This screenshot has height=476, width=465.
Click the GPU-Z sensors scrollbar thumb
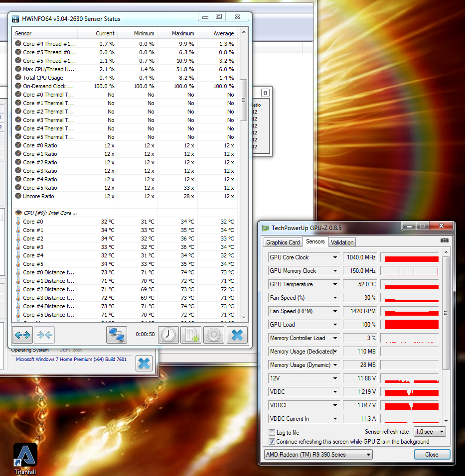coord(446,313)
